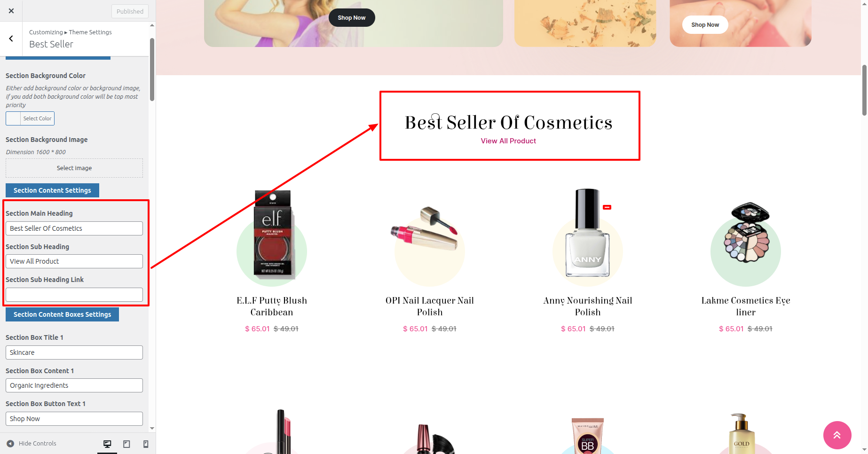Viewport: 868px width, 454px height.
Task: Click the Section Sub Heading Link field
Action: (74, 295)
